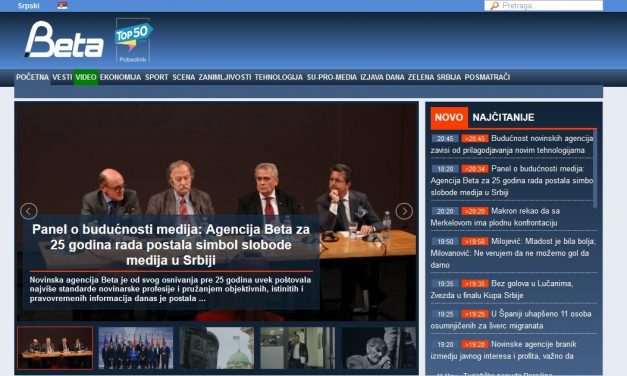Click the orange >20:34 time badge
627x376 pixels.
[475, 169]
